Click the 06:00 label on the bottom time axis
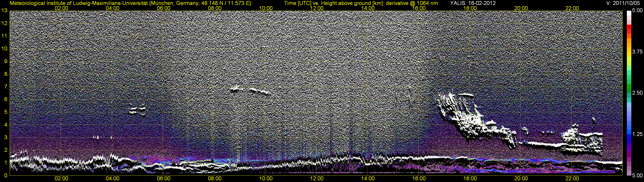 coord(164,179)
